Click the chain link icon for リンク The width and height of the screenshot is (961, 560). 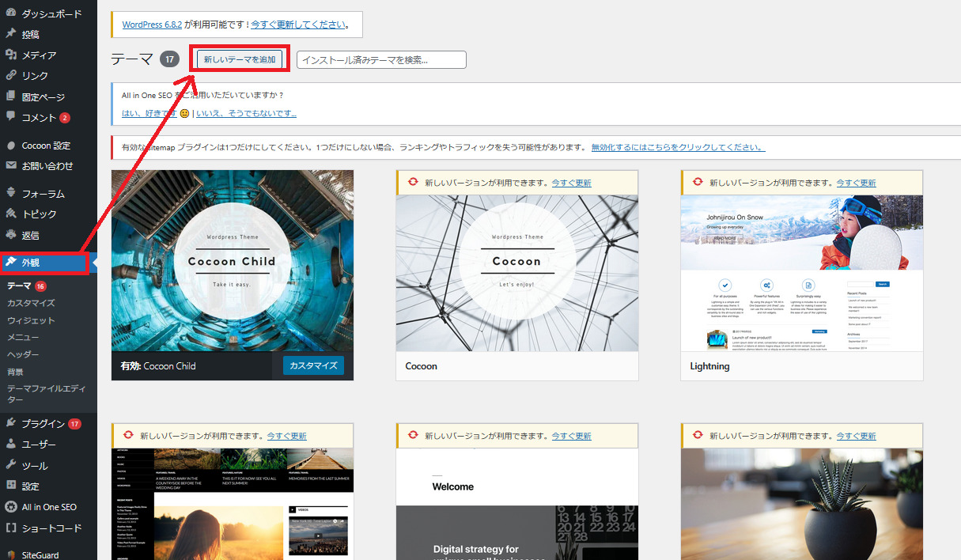(x=11, y=75)
